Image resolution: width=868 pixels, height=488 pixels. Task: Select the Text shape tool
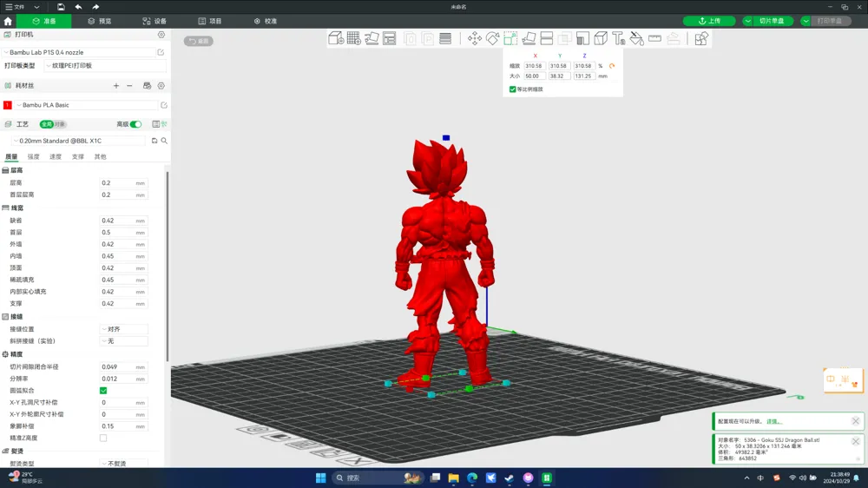click(618, 38)
